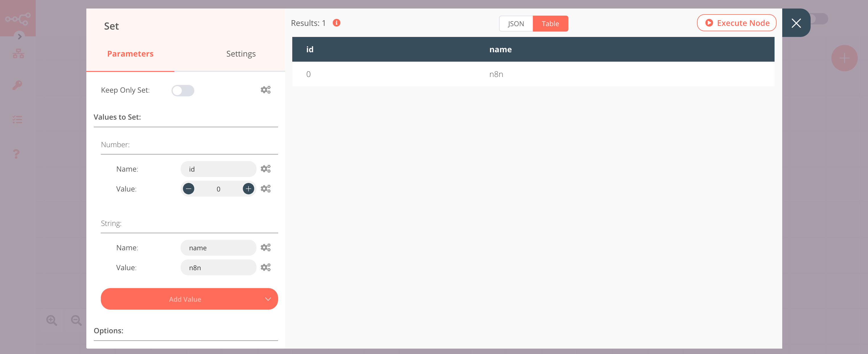Select the Settings tab
This screenshot has width=868, height=354.
tap(241, 54)
